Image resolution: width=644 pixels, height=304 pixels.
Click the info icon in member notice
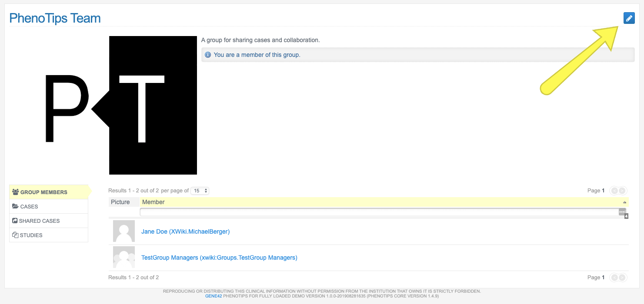coord(208,55)
